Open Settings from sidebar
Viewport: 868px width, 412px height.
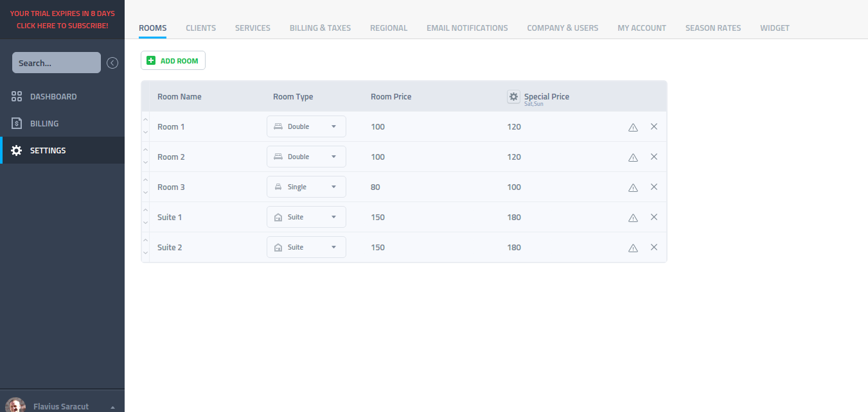[x=62, y=150]
